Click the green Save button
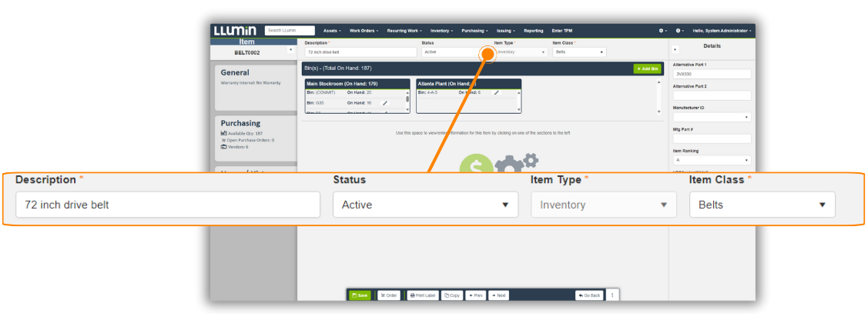Viewport: 868px width, 320px height. (x=360, y=295)
